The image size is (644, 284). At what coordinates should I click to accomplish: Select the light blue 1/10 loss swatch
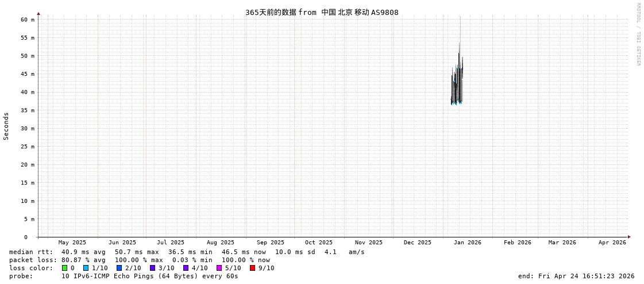(x=86, y=268)
